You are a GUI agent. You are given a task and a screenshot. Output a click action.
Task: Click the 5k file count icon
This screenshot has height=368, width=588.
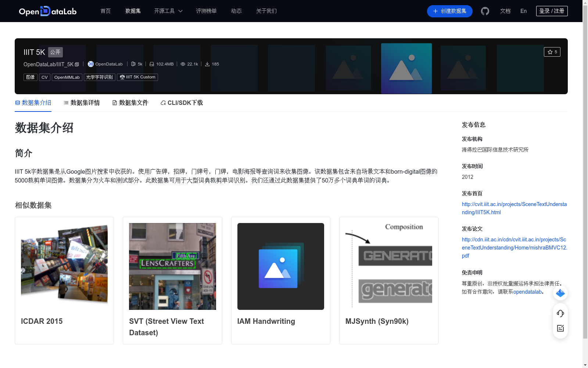[133, 64]
